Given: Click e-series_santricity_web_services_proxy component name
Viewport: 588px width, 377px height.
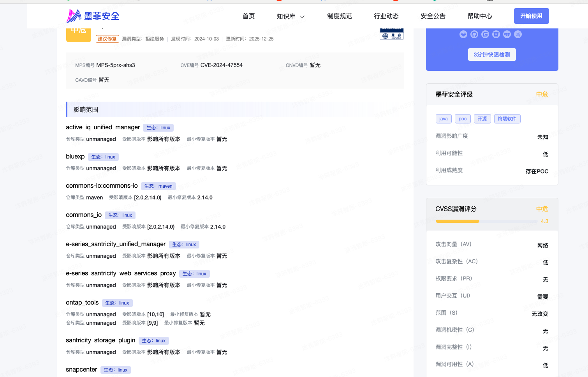Looking at the screenshot, I should pos(121,273).
